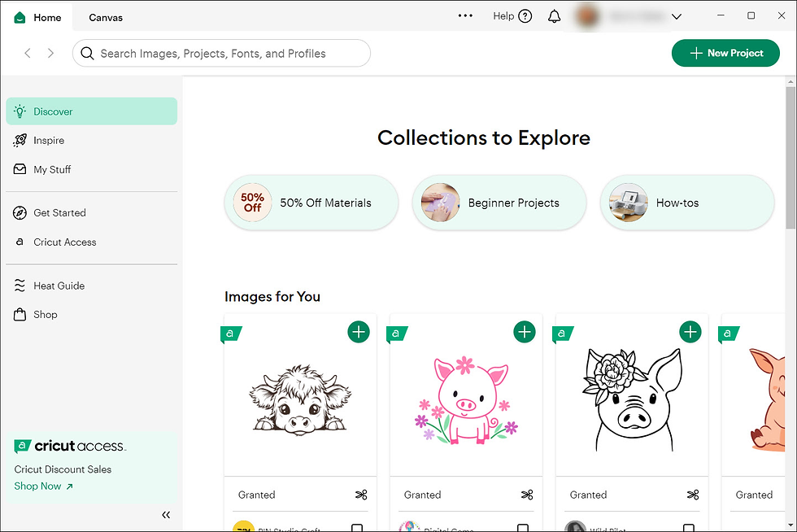Click the Shop Now link
The height and width of the screenshot is (532, 797).
tap(43, 486)
